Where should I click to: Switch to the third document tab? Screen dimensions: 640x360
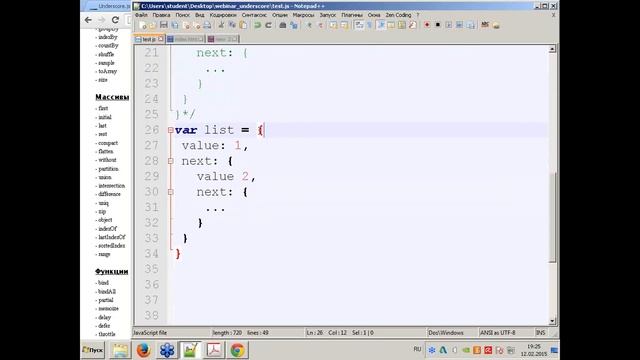click(223, 39)
